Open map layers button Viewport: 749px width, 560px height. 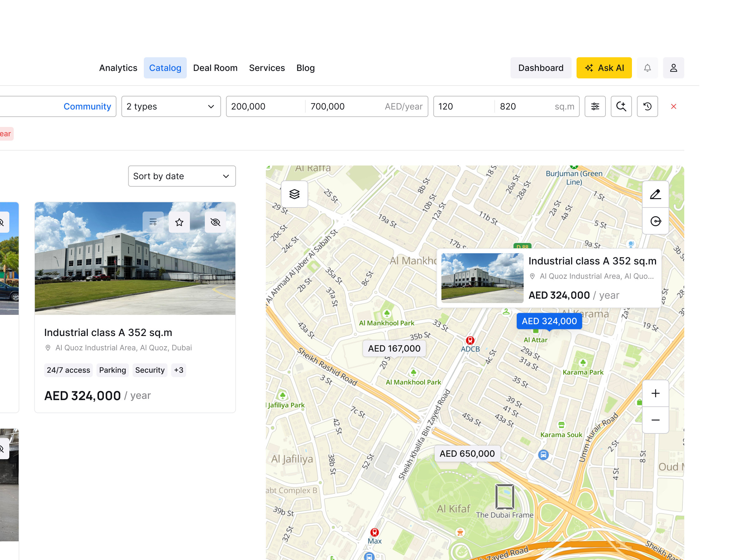pyautogui.click(x=294, y=194)
